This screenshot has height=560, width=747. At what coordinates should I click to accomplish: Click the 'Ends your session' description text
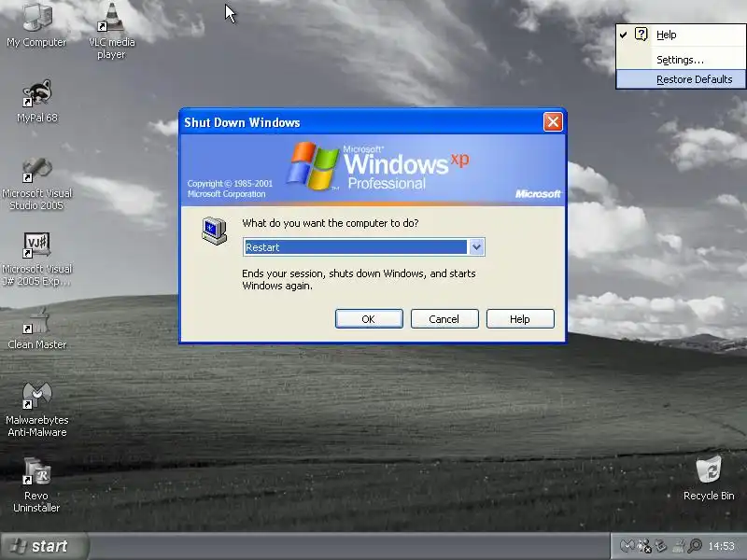[x=359, y=279]
